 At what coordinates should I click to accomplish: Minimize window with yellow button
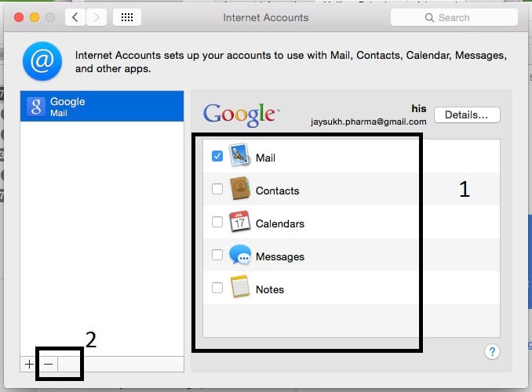35,17
